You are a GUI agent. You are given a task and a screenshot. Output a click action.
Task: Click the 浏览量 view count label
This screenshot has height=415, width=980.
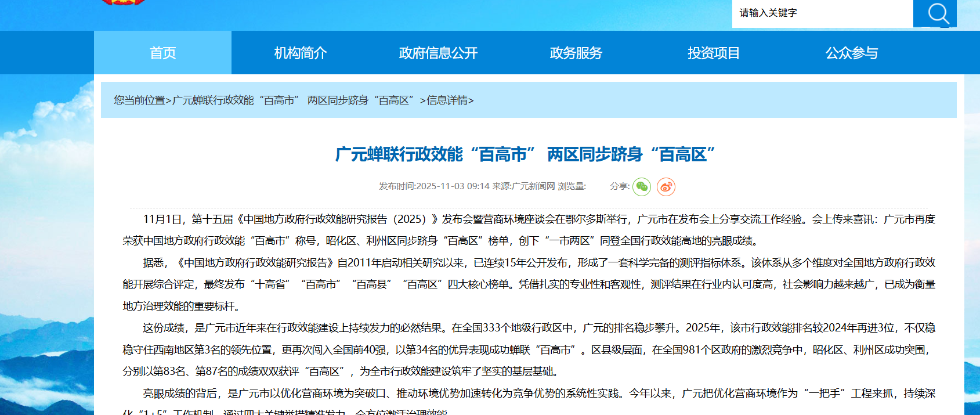pos(572,186)
